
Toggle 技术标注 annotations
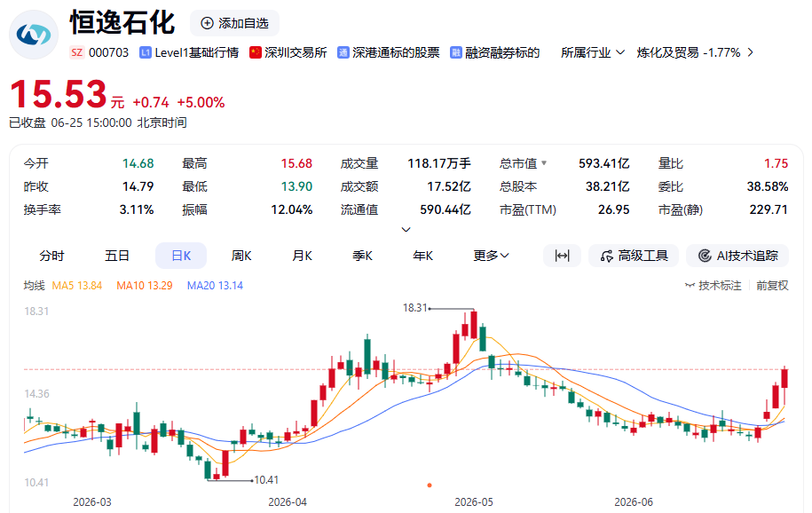tap(713, 286)
